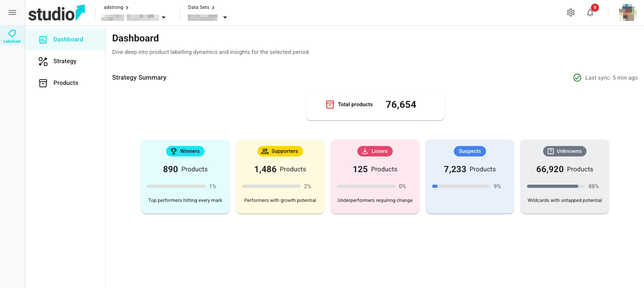Click the Winners badge button
Viewport: 644px width, 288px height.
click(x=185, y=151)
